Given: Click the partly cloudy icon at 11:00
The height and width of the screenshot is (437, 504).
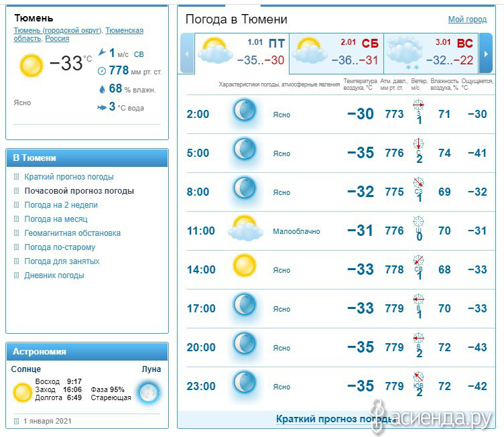Looking at the screenshot, I should pyautogui.click(x=245, y=228).
